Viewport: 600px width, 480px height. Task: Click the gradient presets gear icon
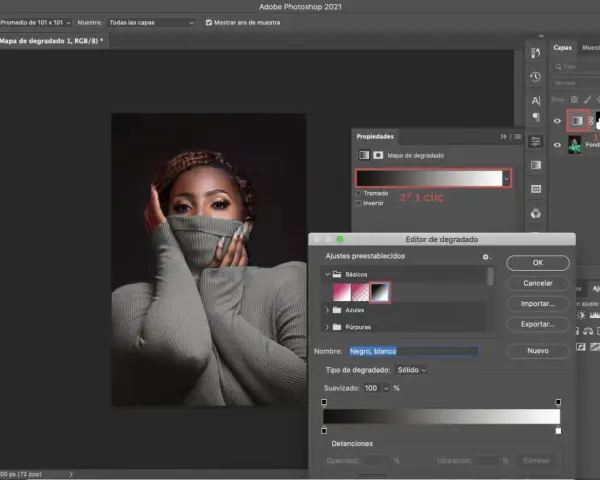486,257
